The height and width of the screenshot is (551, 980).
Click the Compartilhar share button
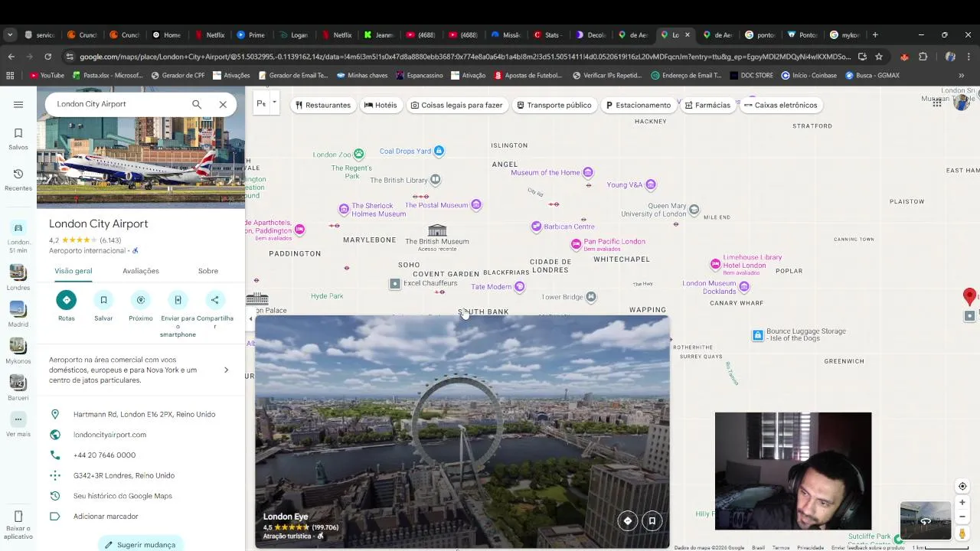pyautogui.click(x=214, y=300)
